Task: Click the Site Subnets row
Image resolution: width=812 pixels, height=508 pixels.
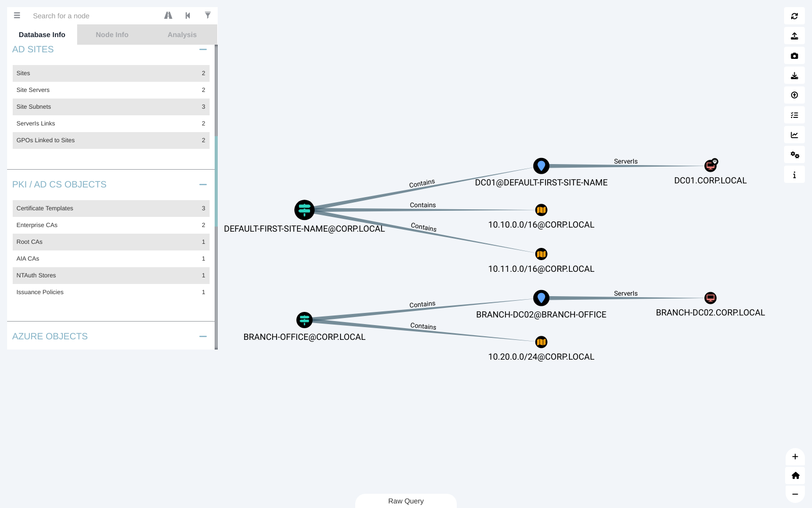Action: tap(111, 107)
